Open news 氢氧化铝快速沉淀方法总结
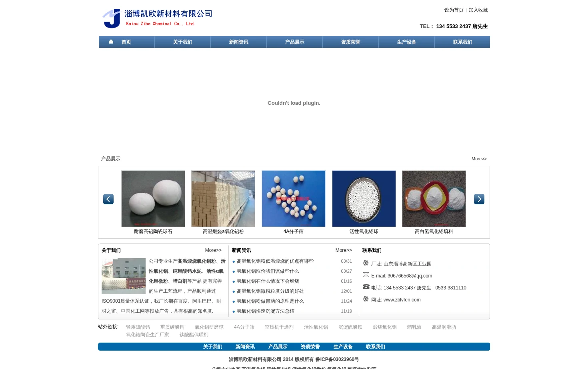 [266, 311]
